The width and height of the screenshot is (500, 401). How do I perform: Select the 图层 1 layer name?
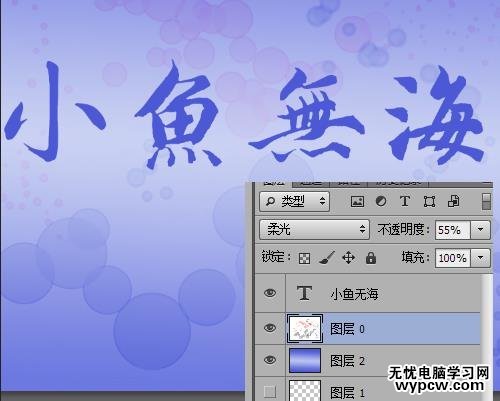pyautogui.click(x=347, y=392)
